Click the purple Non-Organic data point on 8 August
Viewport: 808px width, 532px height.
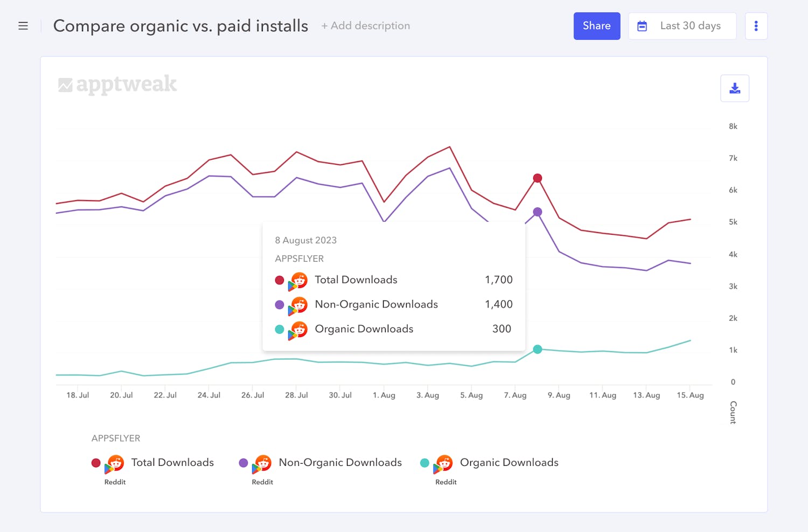538,212
